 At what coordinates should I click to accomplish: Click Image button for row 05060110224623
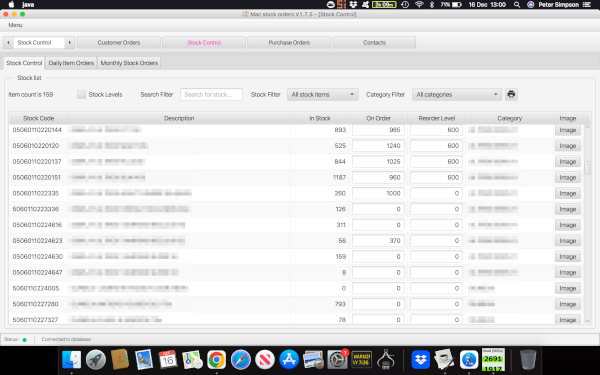coord(568,241)
